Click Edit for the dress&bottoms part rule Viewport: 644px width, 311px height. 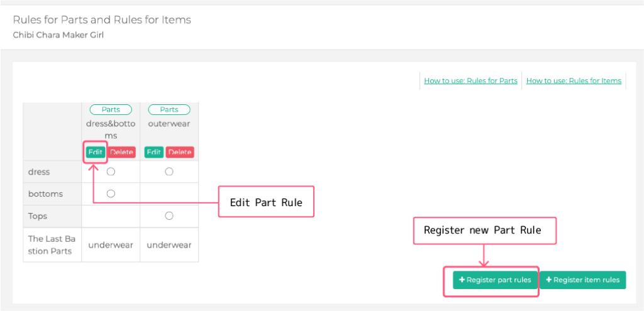(x=96, y=152)
